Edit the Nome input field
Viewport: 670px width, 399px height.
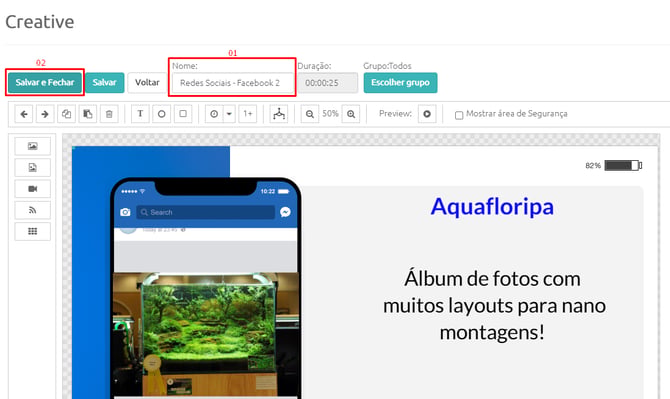(232, 83)
